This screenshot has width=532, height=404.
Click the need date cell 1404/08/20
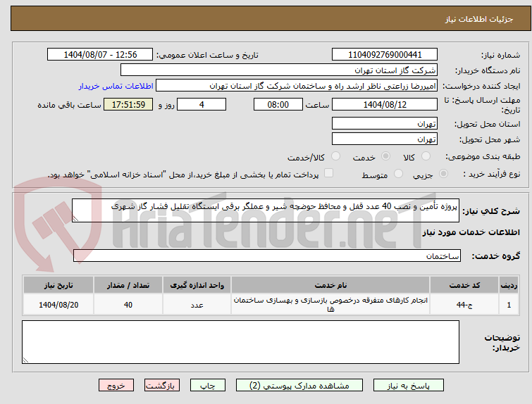tap(58, 305)
